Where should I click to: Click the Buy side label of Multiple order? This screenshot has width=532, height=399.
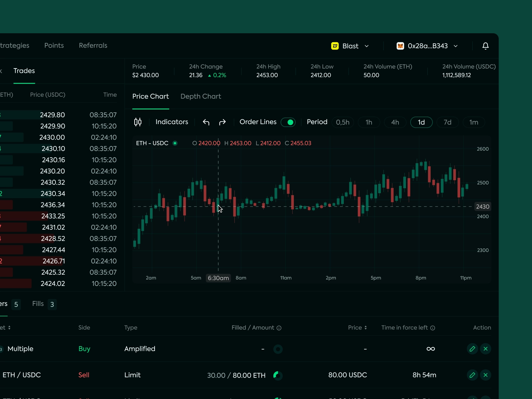(x=84, y=349)
